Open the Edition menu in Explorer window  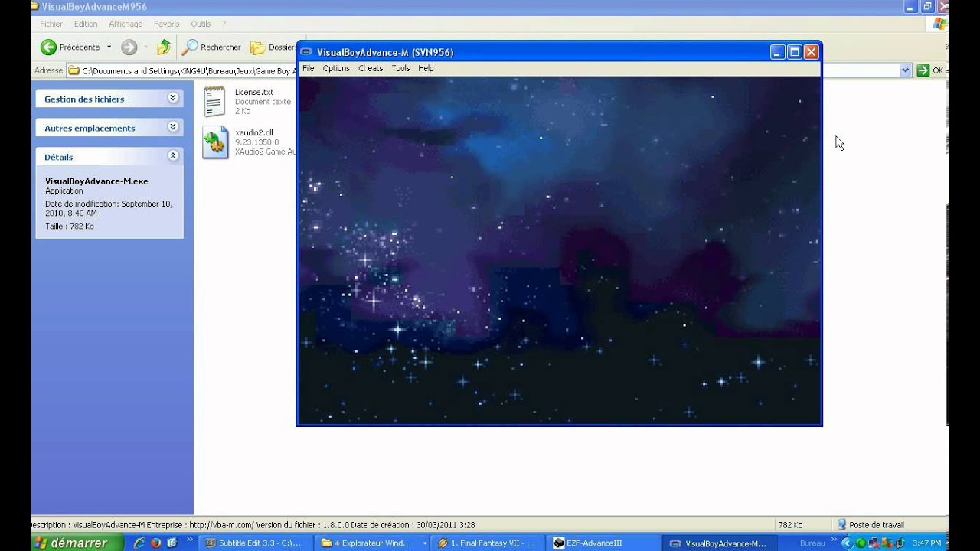point(86,24)
